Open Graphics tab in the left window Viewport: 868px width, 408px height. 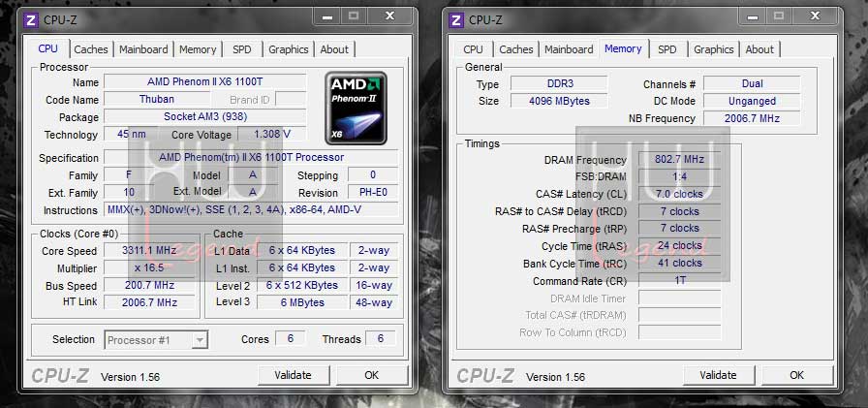tap(289, 49)
